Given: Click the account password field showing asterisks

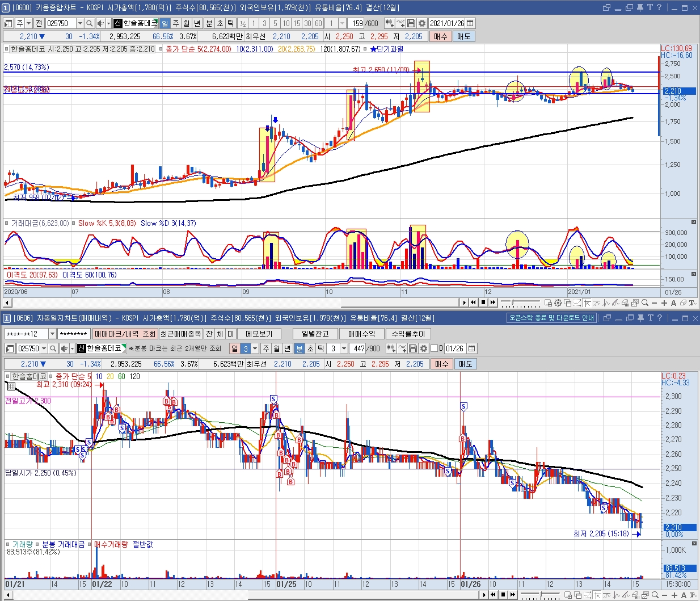Looking at the screenshot, I should (x=74, y=334).
